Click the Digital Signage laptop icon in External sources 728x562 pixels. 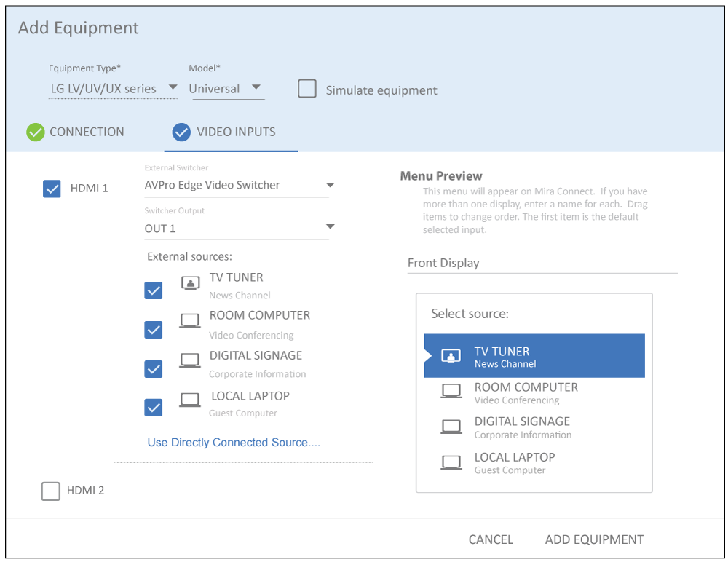190,360
